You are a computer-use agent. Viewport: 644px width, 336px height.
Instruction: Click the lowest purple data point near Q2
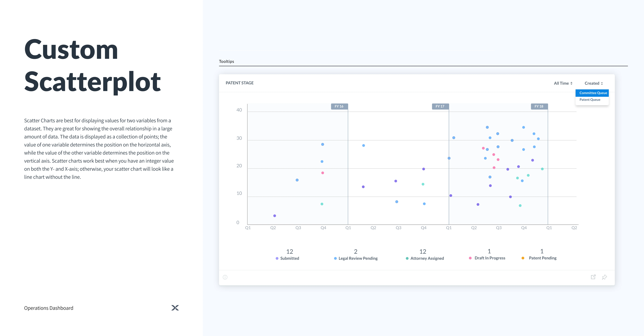[x=274, y=216]
